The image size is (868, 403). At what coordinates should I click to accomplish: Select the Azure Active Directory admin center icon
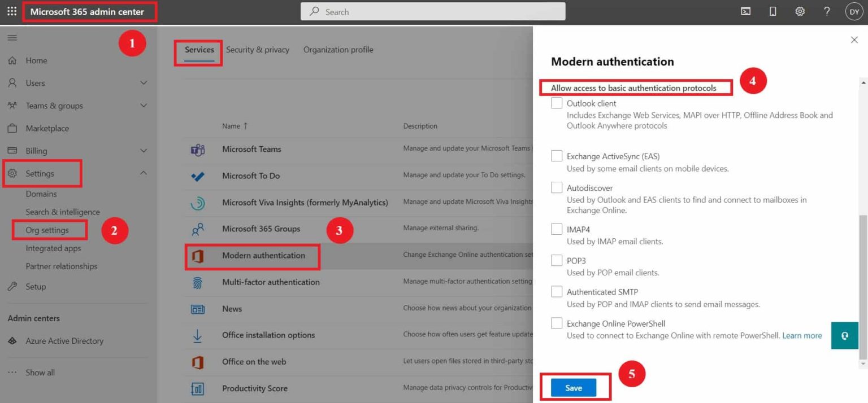(12, 340)
